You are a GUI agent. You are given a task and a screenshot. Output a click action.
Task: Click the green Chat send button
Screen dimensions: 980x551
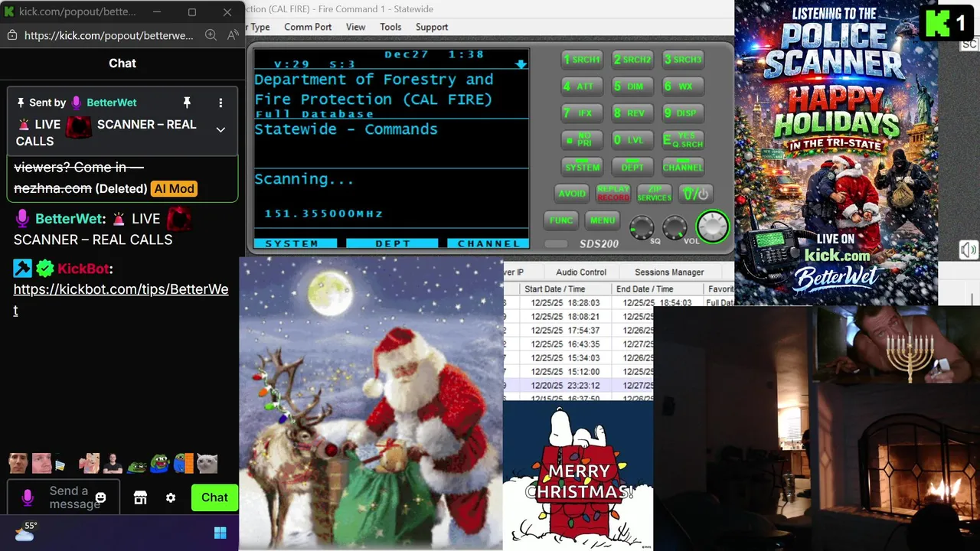click(214, 497)
